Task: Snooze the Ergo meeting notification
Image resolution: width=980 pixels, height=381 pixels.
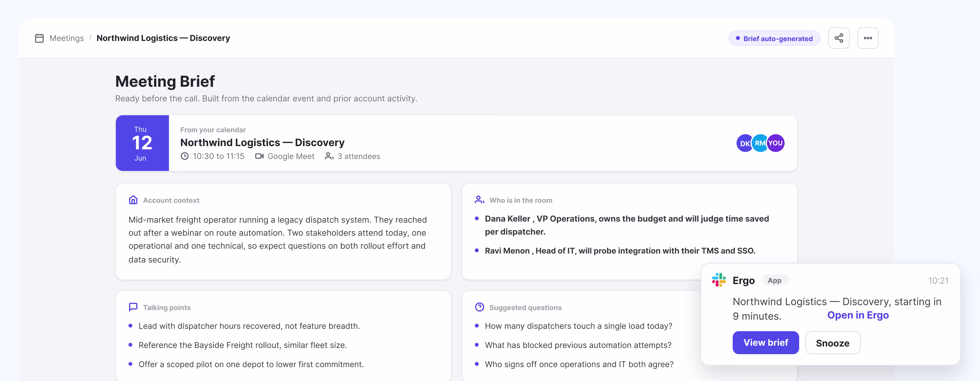Action: click(x=833, y=342)
